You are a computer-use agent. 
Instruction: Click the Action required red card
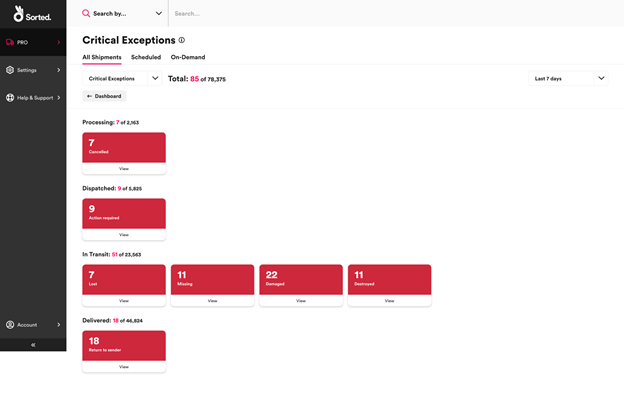[124, 214]
